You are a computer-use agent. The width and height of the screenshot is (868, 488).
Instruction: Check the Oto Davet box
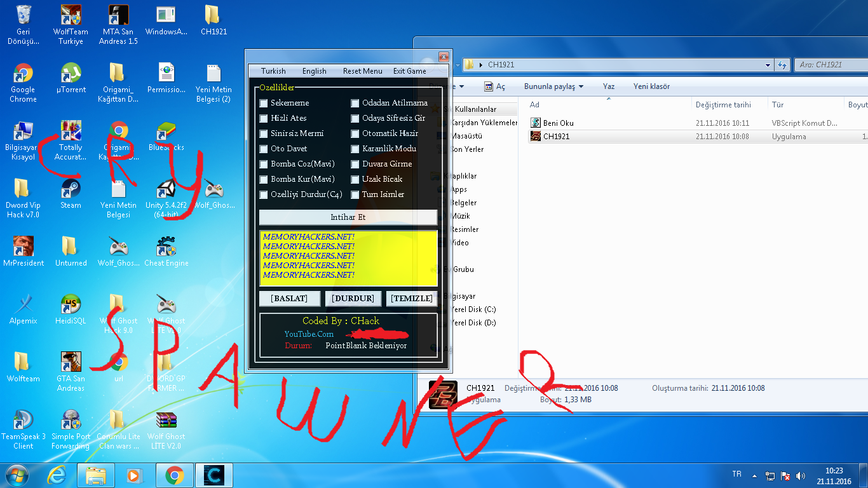pos(264,149)
